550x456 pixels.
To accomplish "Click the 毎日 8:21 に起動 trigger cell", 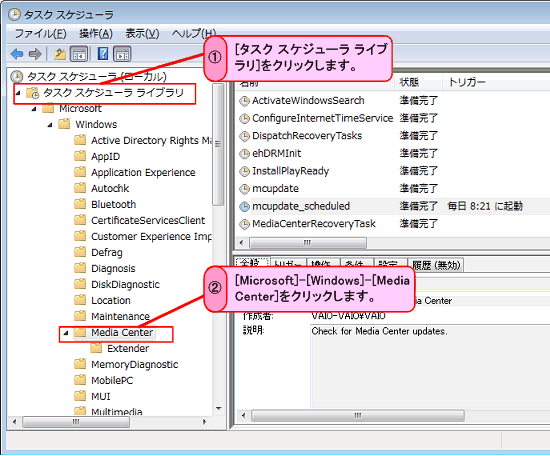I will pyautogui.click(x=485, y=206).
